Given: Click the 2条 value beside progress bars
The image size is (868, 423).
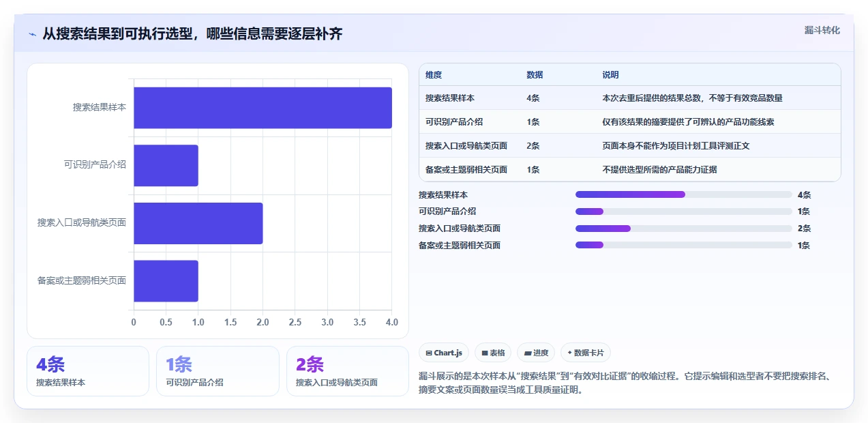Looking at the screenshot, I should point(804,229).
